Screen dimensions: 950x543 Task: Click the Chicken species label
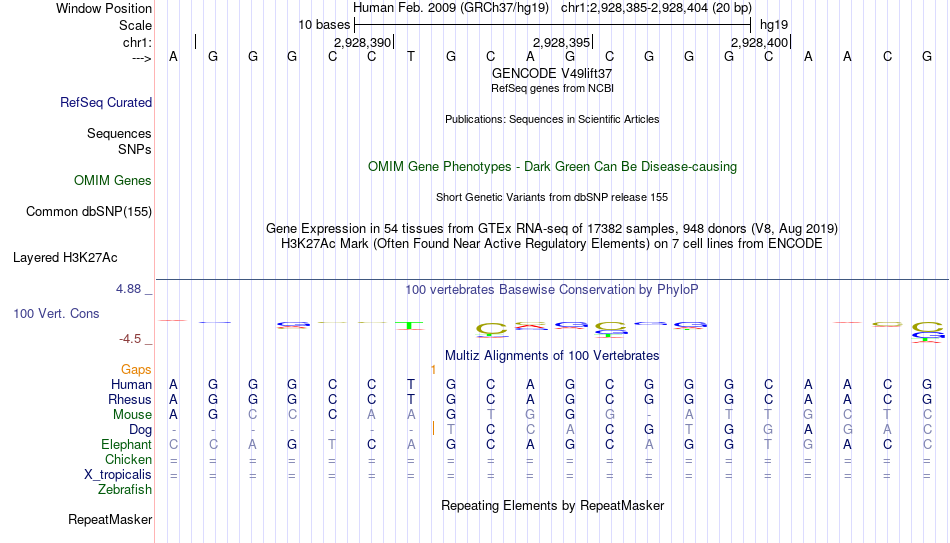[128, 459]
